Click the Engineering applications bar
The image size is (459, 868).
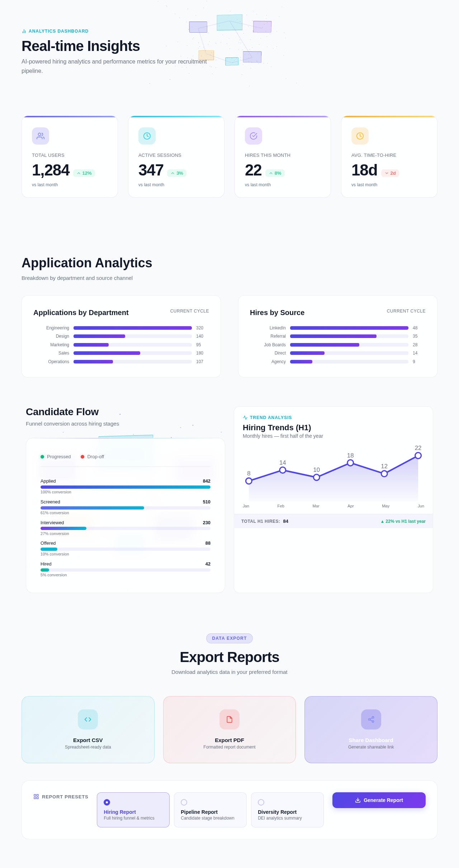tap(133, 328)
